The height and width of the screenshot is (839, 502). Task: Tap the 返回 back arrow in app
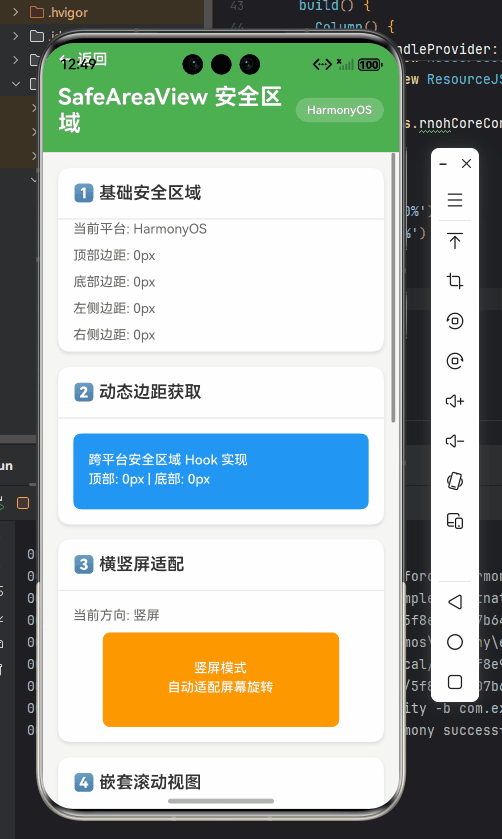click(x=83, y=58)
